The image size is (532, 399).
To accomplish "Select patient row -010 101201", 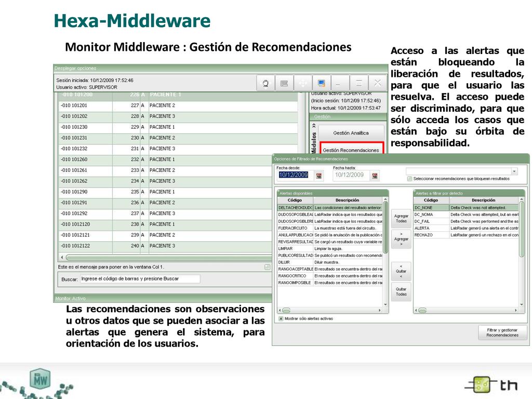I will click(178, 105).
